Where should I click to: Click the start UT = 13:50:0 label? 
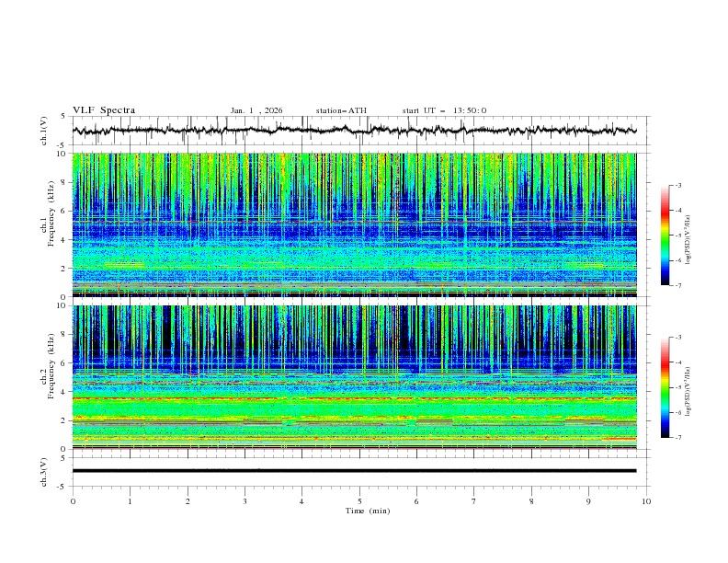coord(444,110)
